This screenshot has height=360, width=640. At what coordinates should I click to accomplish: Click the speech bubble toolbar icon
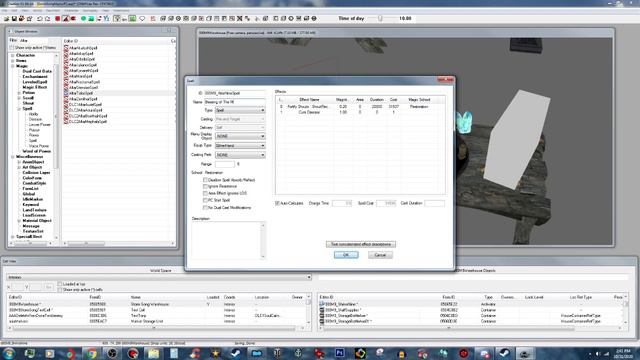[142, 18]
